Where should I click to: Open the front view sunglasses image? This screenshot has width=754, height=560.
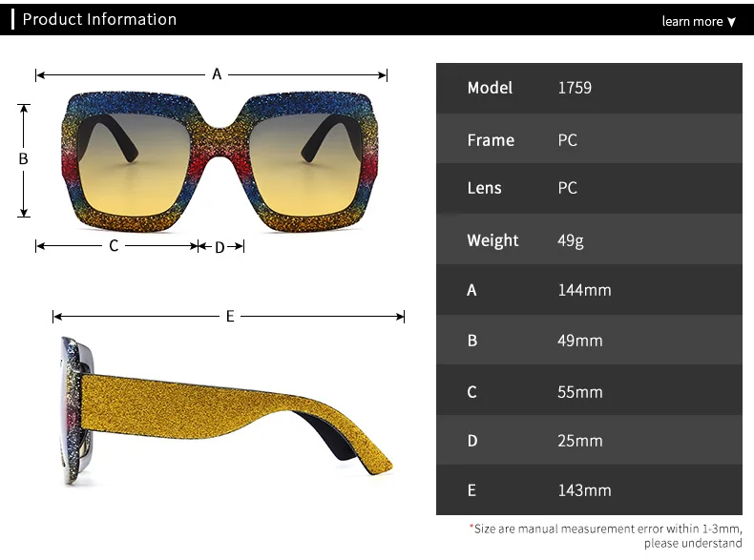[220, 161]
